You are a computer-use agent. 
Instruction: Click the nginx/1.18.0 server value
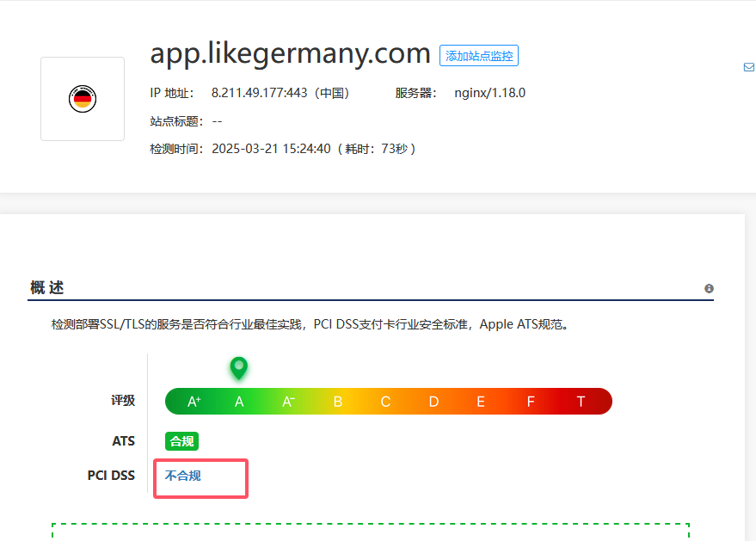(490, 93)
